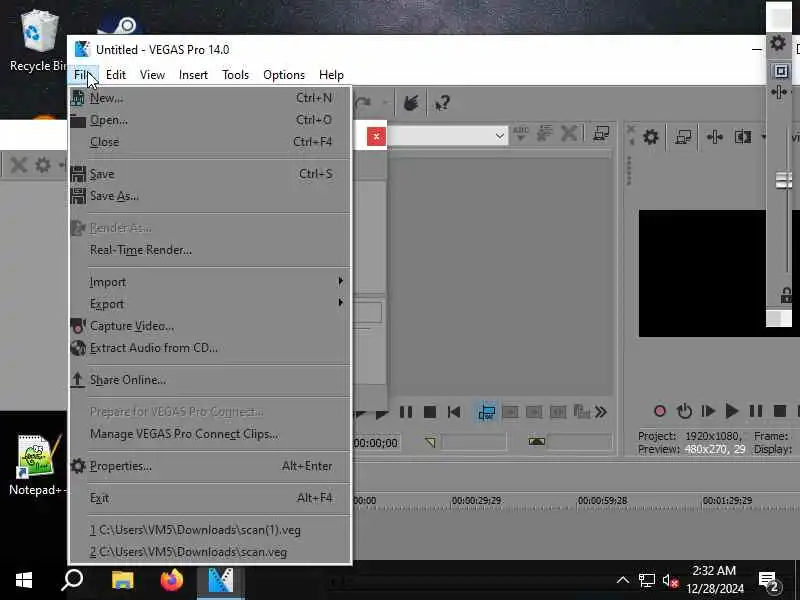Image resolution: width=800 pixels, height=600 pixels.
Task: Open the combo box dropdown arrow
Action: [499, 136]
